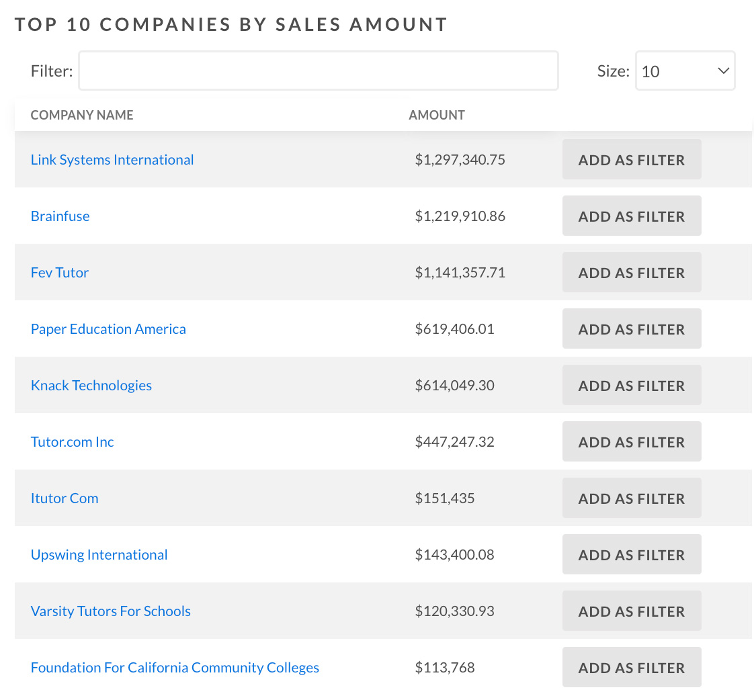Open the Itutor Com link

pyautogui.click(x=65, y=498)
